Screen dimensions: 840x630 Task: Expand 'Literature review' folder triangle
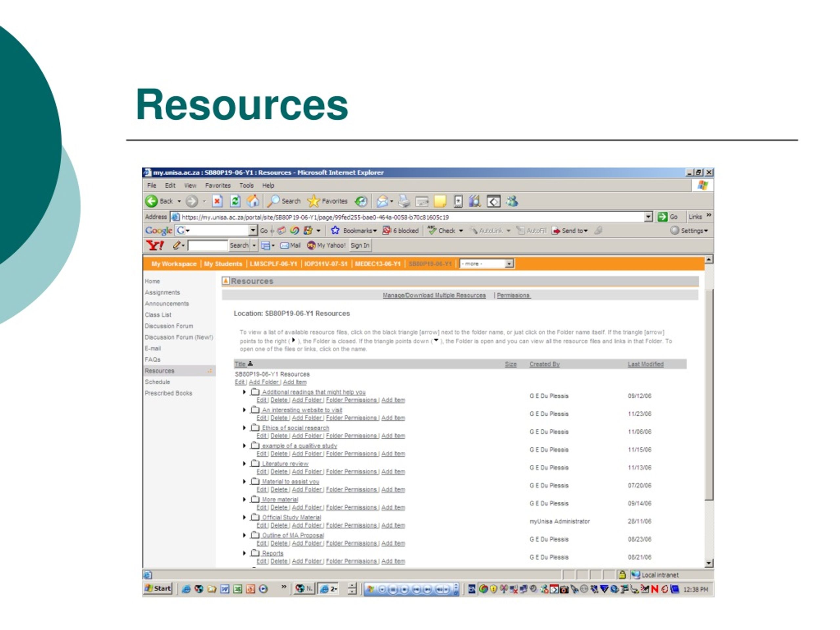tap(244, 463)
